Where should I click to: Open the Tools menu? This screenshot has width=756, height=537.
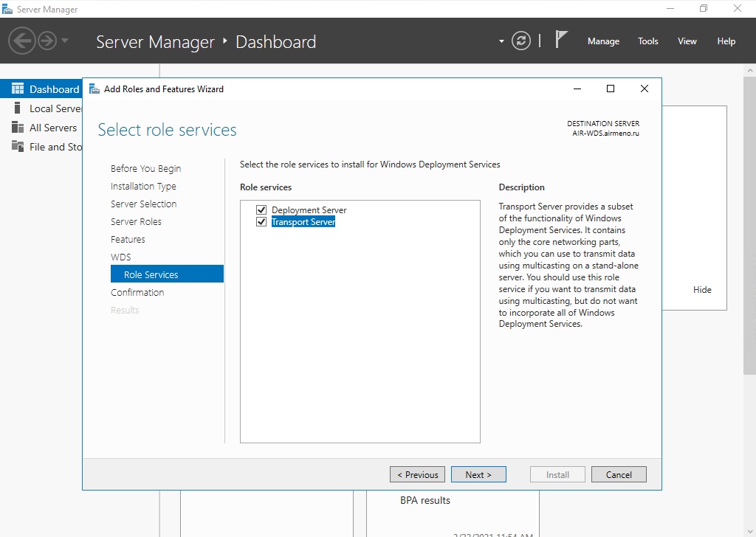point(647,41)
